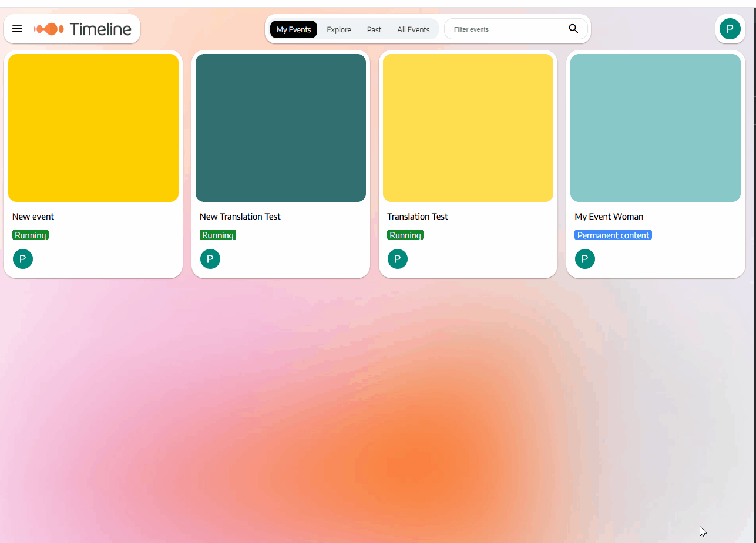
Task: Open the My Event Woman light teal thumbnail
Action: [656, 128]
